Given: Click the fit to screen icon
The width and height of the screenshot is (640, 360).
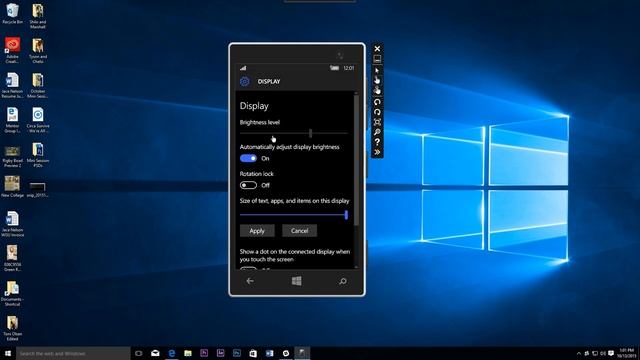Looking at the screenshot, I should [377, 122].
